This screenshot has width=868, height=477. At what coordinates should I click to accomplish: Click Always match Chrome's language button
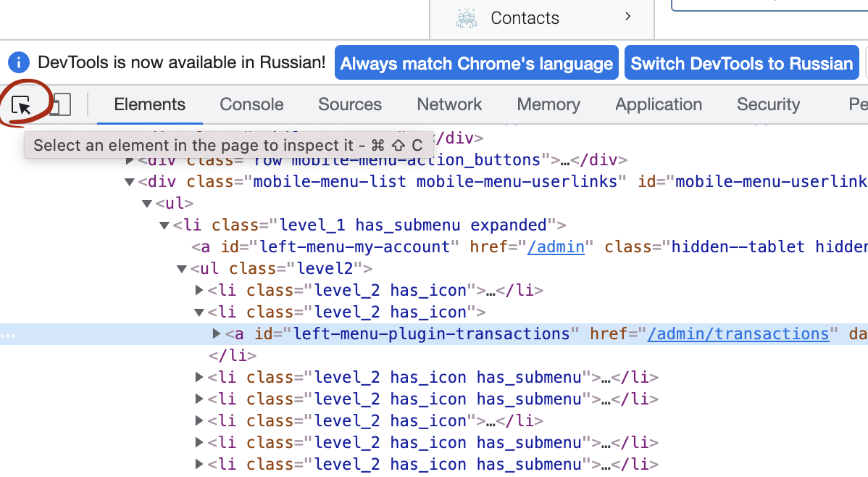click(476, 64)
